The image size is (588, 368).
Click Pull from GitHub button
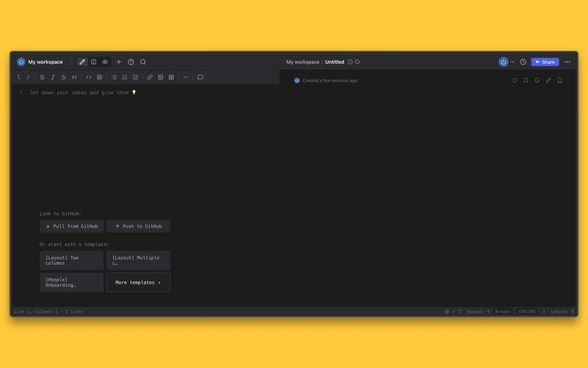pos(71,227)
